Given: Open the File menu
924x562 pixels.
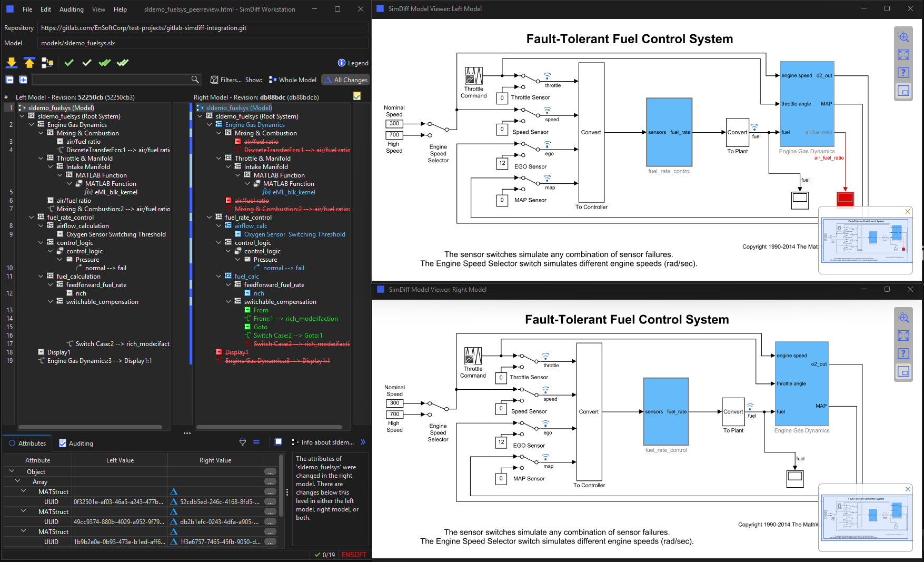Looking at the screenshot, I should [x=27, y=9].
